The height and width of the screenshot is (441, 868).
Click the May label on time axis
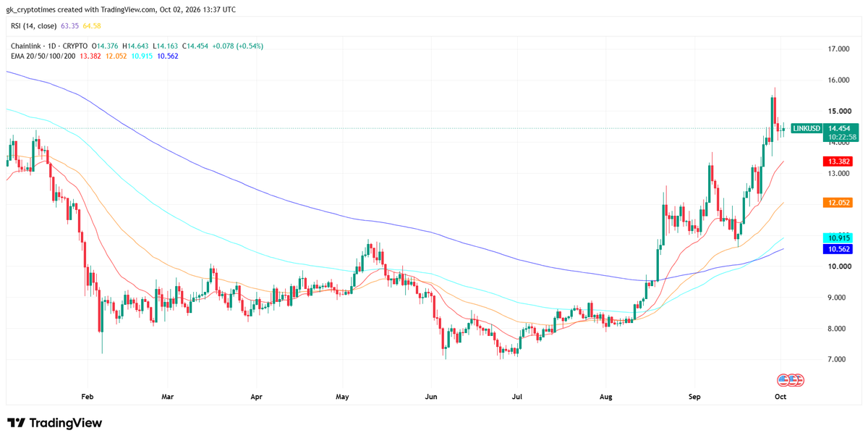pos(343,397)
